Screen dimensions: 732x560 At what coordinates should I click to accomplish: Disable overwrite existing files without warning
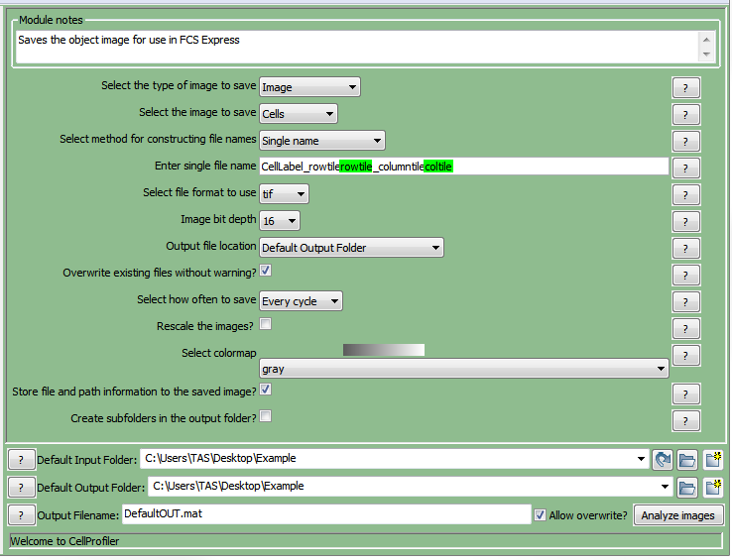(x=266, y=271)
